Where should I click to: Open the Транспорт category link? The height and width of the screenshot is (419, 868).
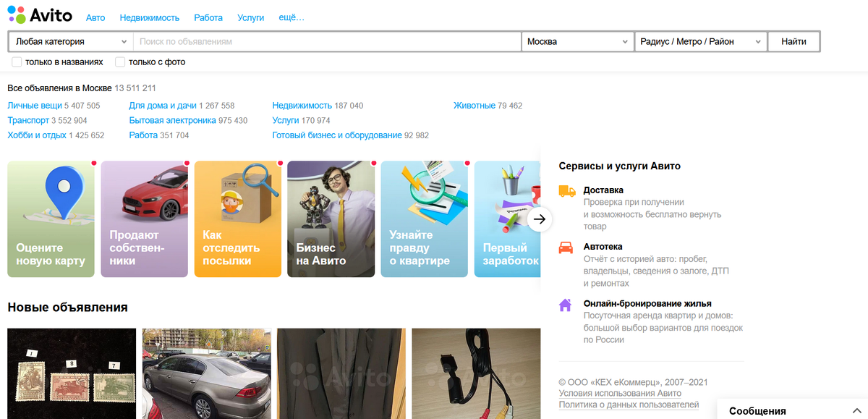click(28, 121)
